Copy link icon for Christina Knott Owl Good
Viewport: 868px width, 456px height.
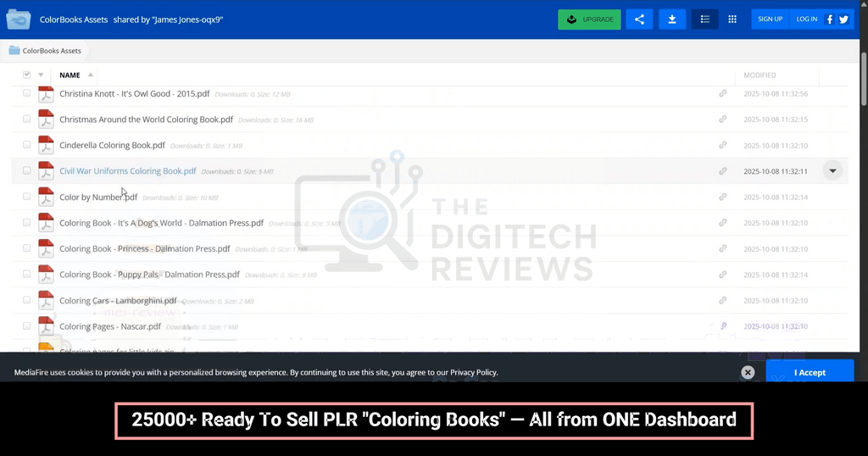pyautogui.click(x=723, y=93)
